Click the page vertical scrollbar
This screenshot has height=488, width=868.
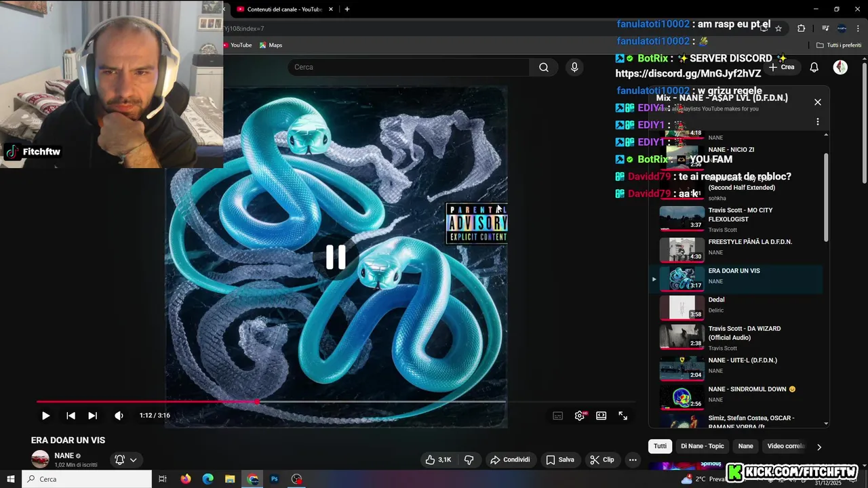click(864, 122)
